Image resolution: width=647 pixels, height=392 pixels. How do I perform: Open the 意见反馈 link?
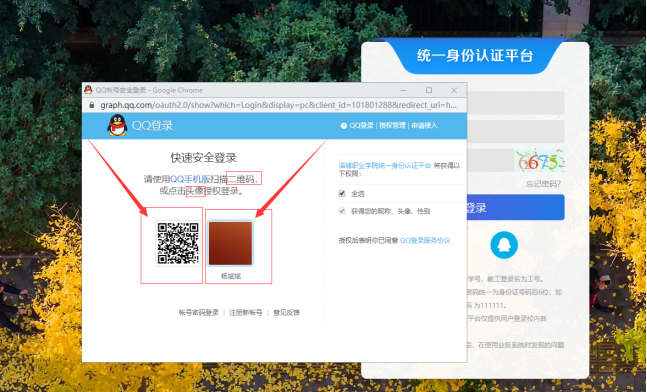pos(286,313)
